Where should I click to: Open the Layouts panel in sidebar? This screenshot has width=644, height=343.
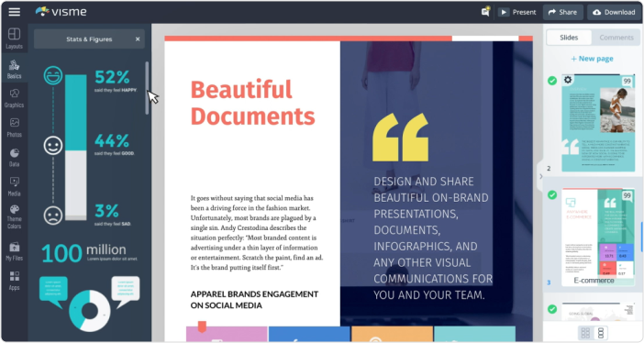click(x=14, y=39)
